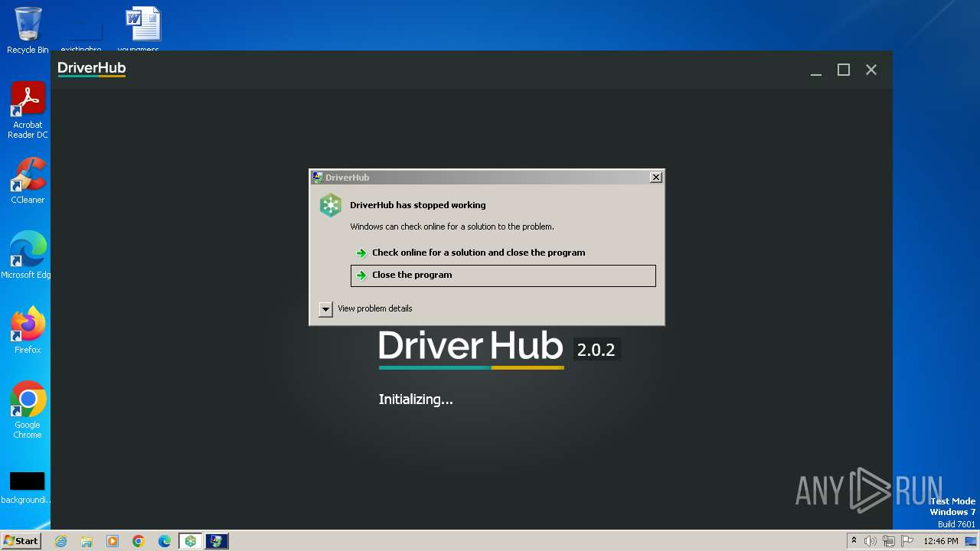Choose Close the program option
This screenshot has width=980, height=551.
click(503, 275)
